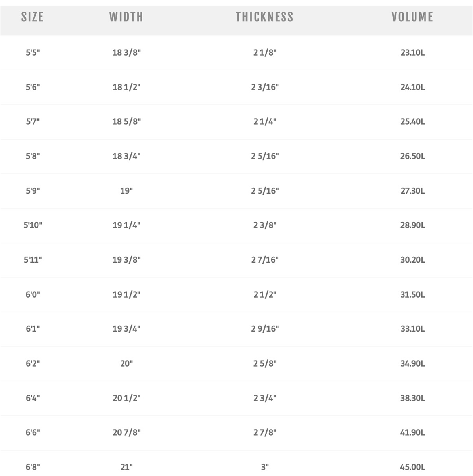Click the 45.00L volume value

412,467
